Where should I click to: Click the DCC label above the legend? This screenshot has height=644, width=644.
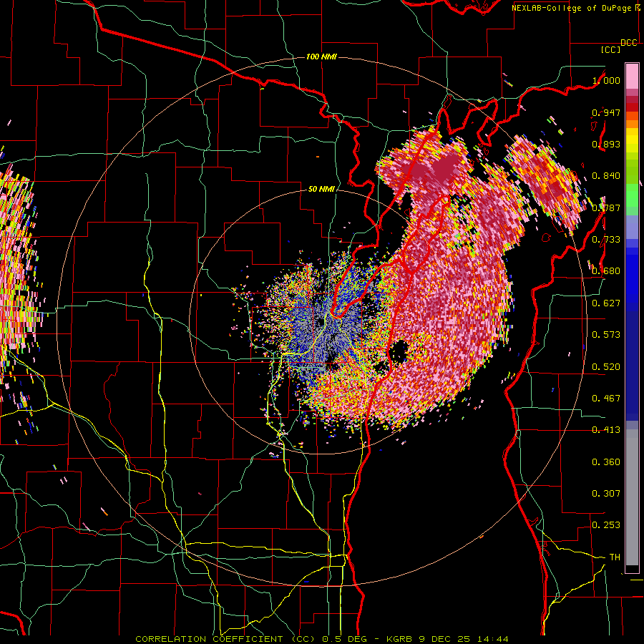[629, 43]
